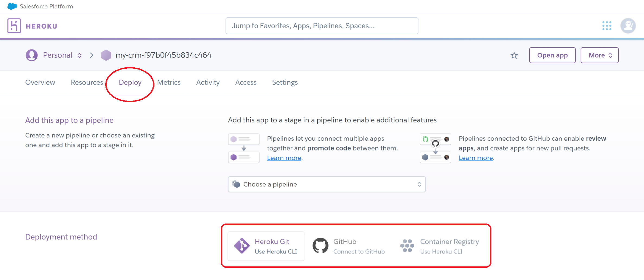Open Learn more about promote code

tap(284, 158)
